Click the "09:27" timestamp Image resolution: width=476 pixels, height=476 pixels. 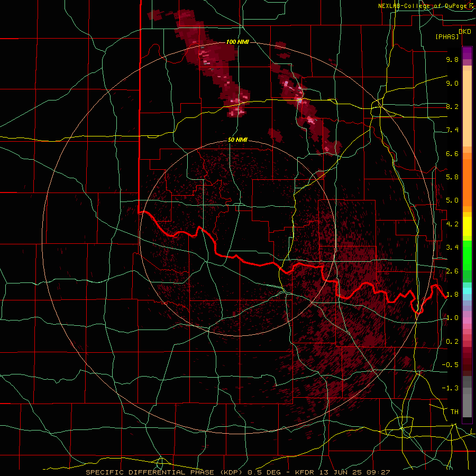point(379,472)
